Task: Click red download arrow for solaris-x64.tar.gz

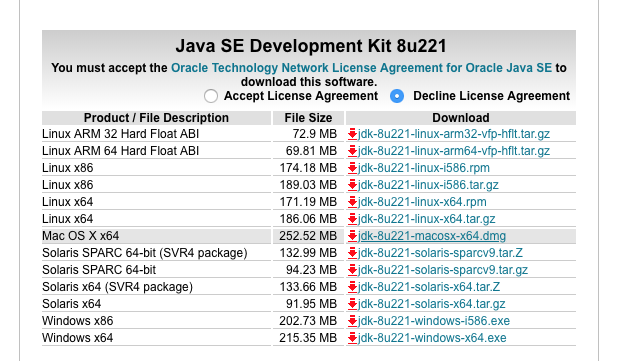Action: click(352, 304)
